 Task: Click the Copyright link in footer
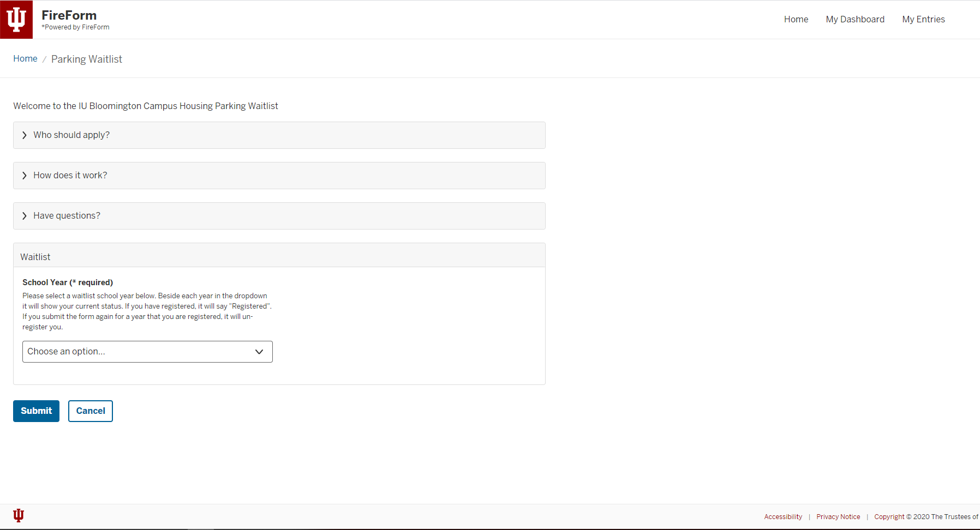925,517
